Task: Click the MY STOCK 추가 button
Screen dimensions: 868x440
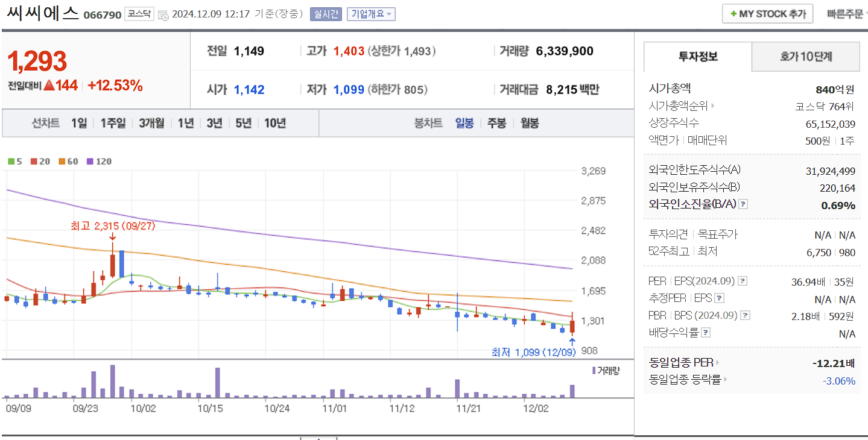Action: coord(767,13)
